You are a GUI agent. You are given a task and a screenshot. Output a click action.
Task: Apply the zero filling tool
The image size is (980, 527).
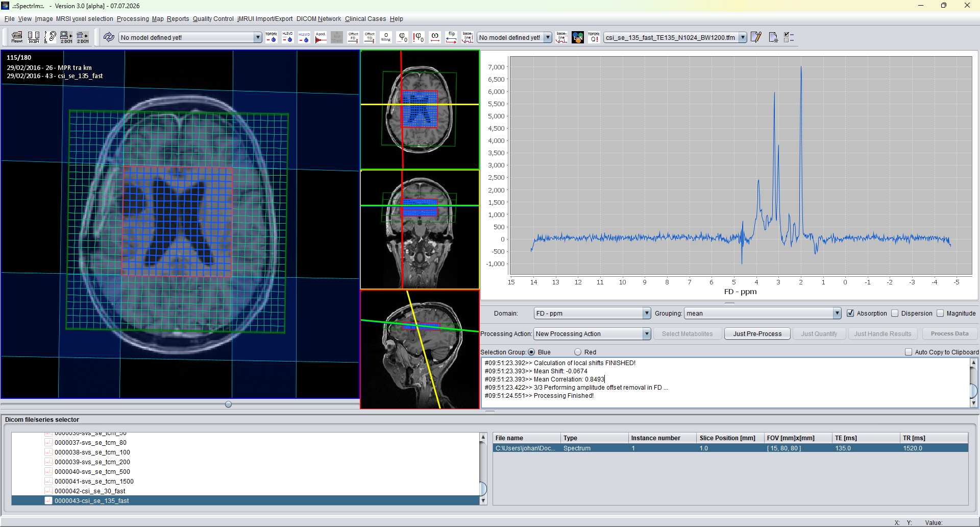click(386, 37)
